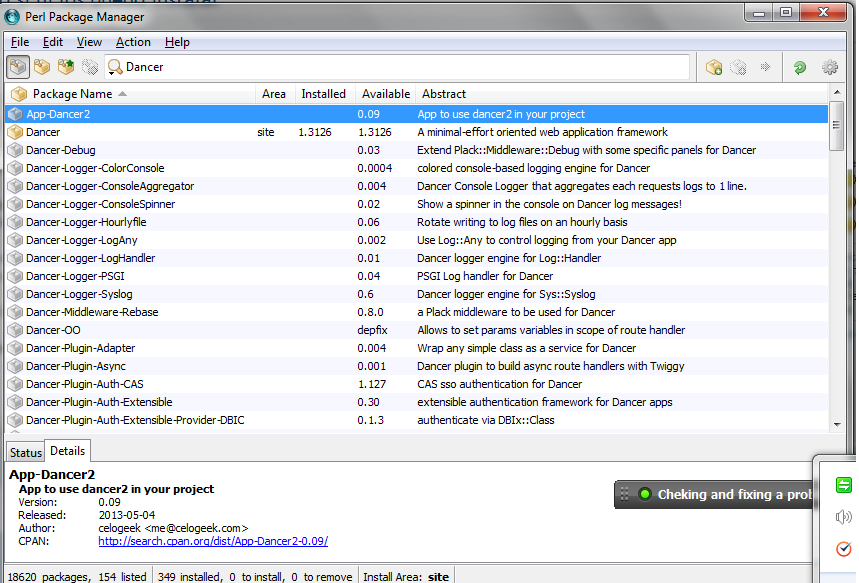This screenshot has width=859, height=583.
Task: Open Preferences with the gear icon
Action: 830,67
